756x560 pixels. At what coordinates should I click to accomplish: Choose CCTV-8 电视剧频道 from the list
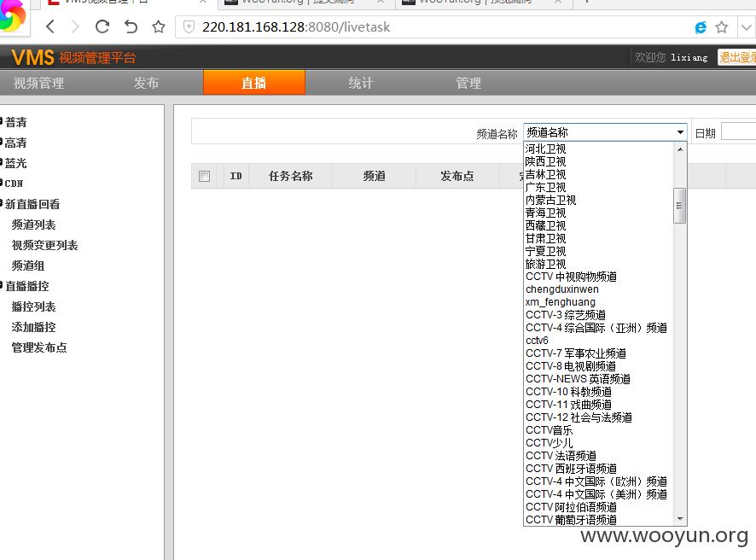(x=598, y=366)
